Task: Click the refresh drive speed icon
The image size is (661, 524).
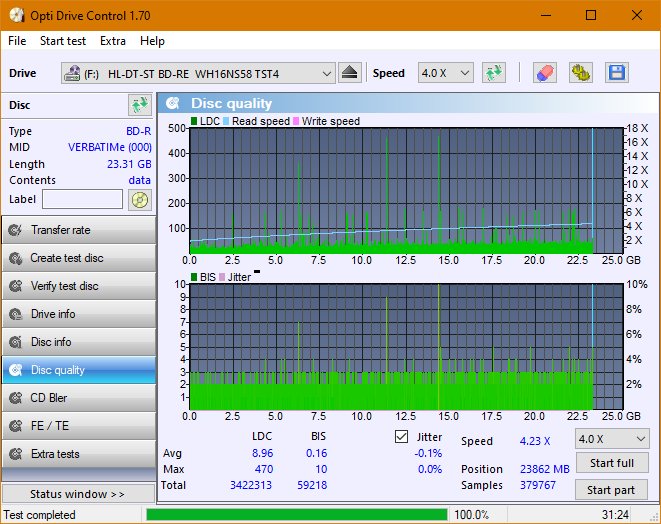Action: (494, 73)
